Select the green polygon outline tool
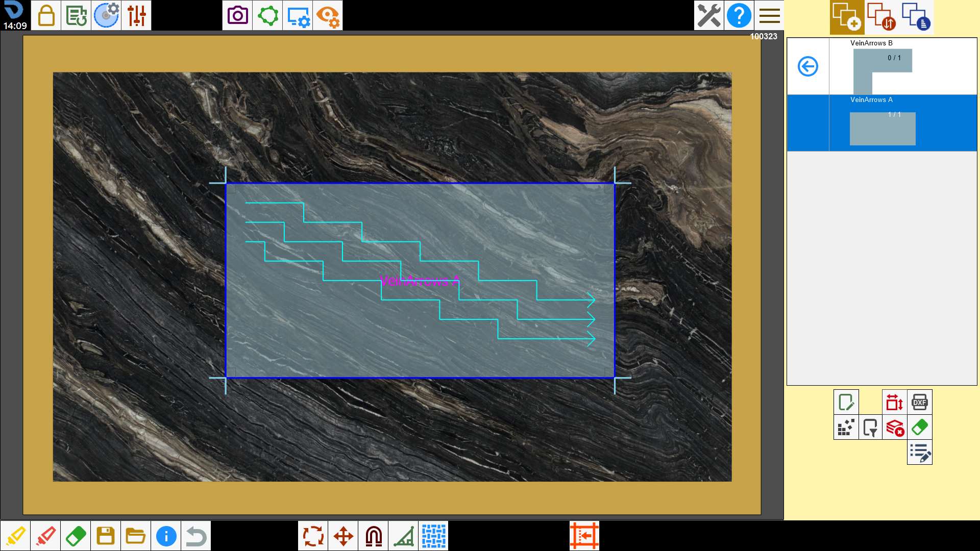The height and width of the screenshot is (551, 980). coord(267,15)
